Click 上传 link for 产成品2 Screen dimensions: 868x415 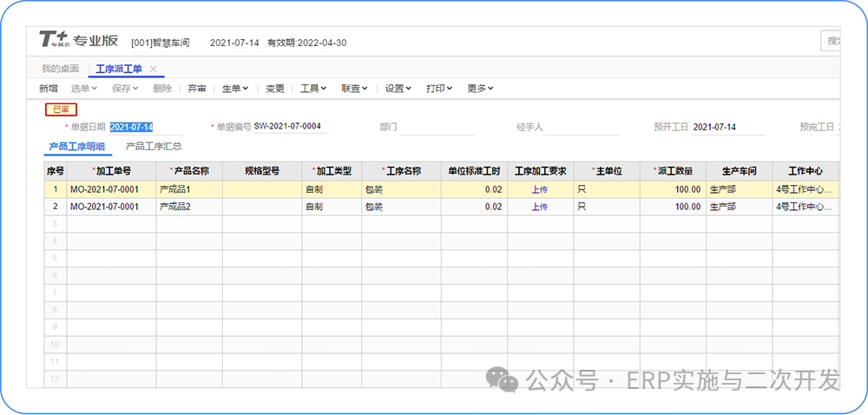(539, 207)
